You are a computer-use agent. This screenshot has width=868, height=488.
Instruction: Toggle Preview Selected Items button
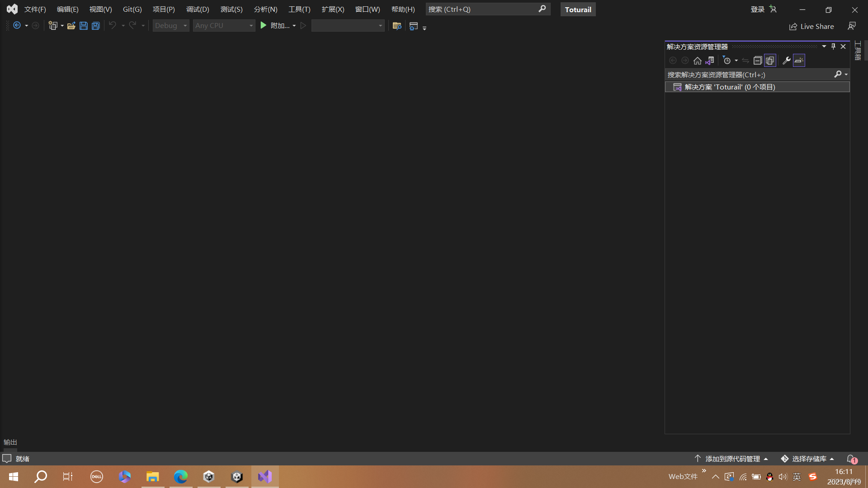[799, 61]
